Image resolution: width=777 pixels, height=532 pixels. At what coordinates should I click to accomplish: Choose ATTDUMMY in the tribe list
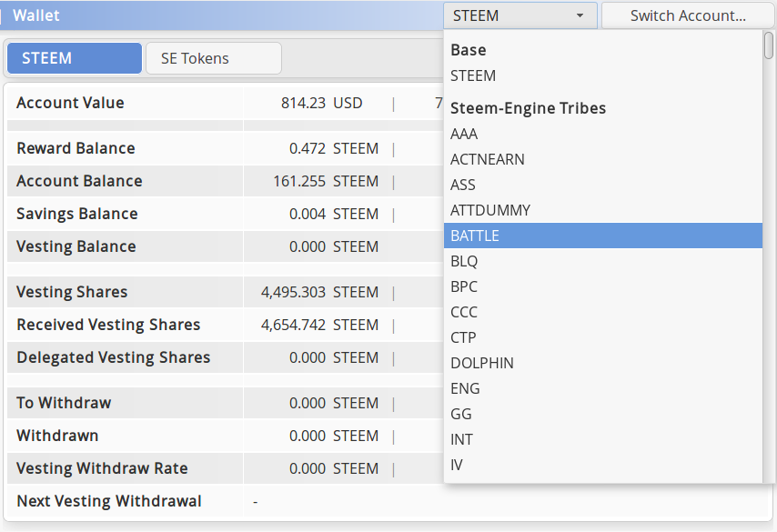pos(602,210)
